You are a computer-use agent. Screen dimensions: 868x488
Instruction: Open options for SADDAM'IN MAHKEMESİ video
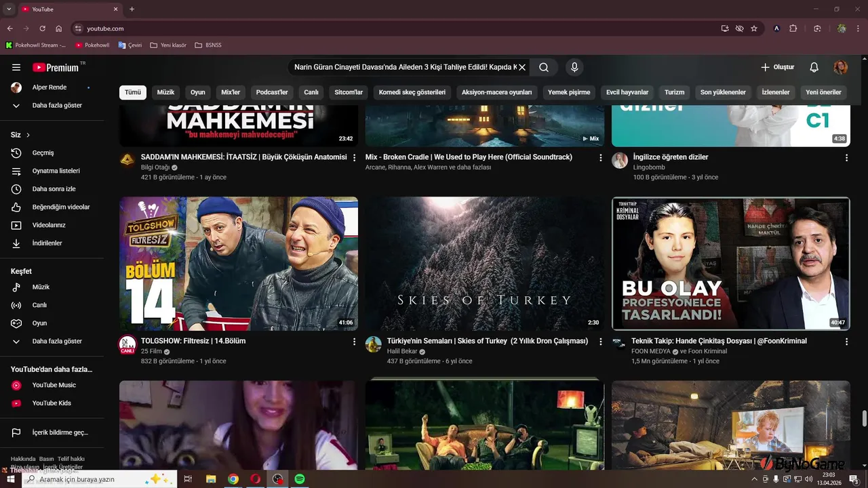(354, 157)
